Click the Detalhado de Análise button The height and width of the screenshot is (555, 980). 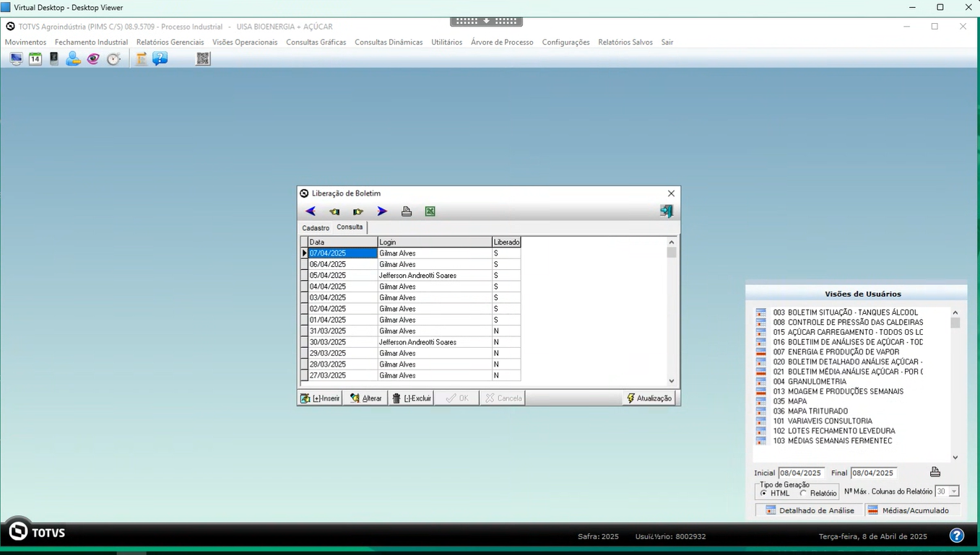[810, 510]
